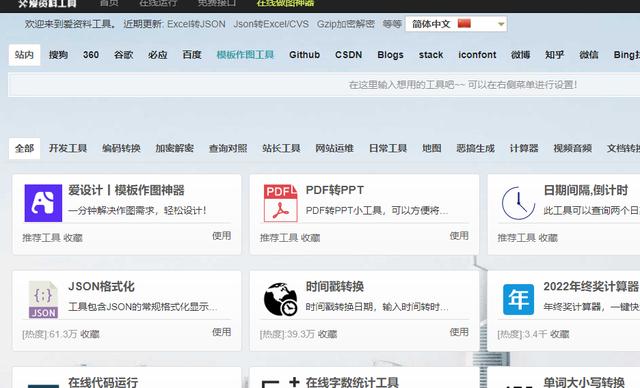The width and height of the screenshot is (640, 388).
Task: Click 使用 on the 时间戳转换 card
Action: point(459,332)
